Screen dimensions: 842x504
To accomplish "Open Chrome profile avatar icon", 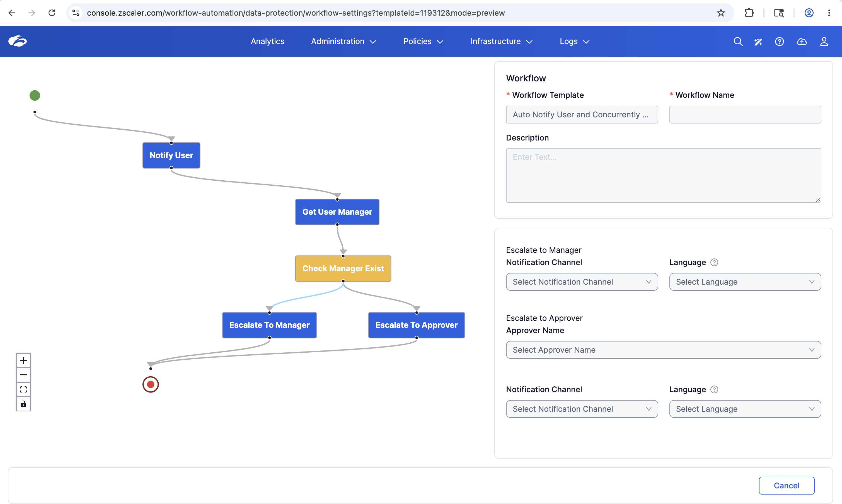I will 809,13.
